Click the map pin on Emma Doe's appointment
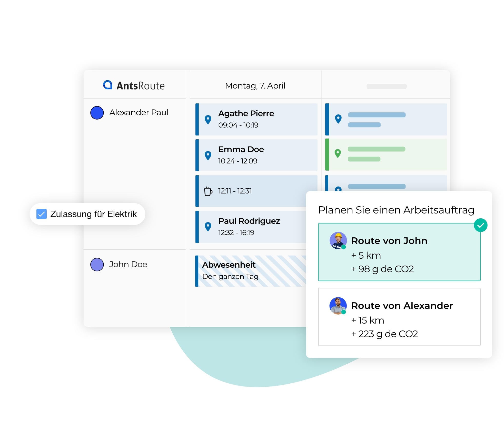Image resolution: width=504 pixels, height=428 pixels. tap(208, 155)
